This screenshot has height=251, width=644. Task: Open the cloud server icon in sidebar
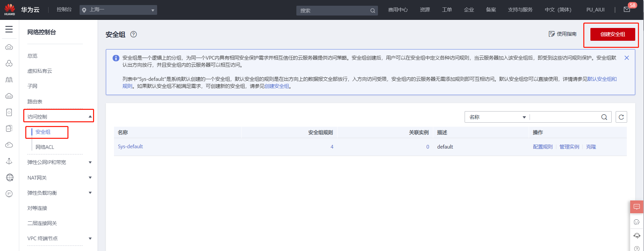[9, 47]
